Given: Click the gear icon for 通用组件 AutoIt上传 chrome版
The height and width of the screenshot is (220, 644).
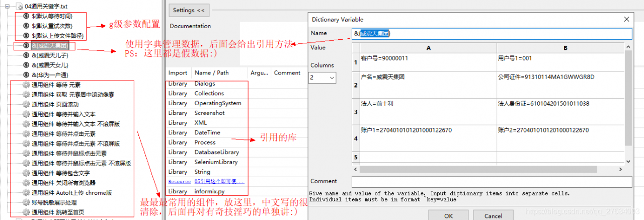Looking at the screenshot, I should [26, 192].
